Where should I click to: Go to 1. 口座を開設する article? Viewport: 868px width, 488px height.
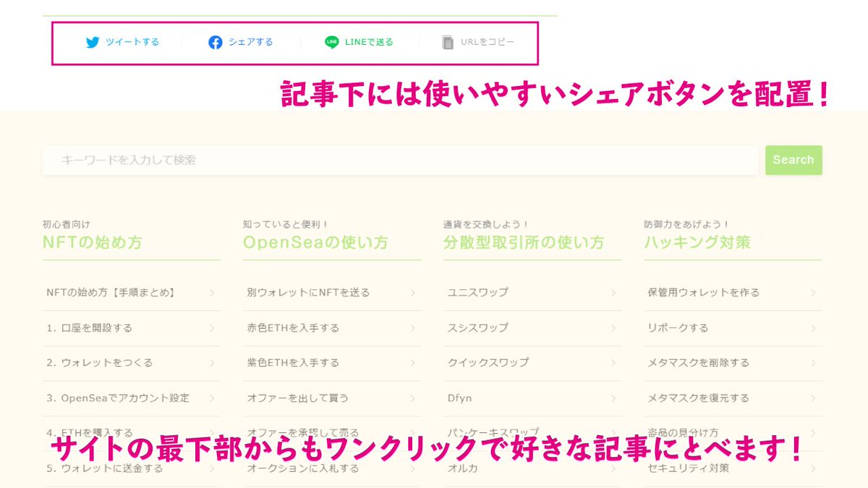[90, 328]
